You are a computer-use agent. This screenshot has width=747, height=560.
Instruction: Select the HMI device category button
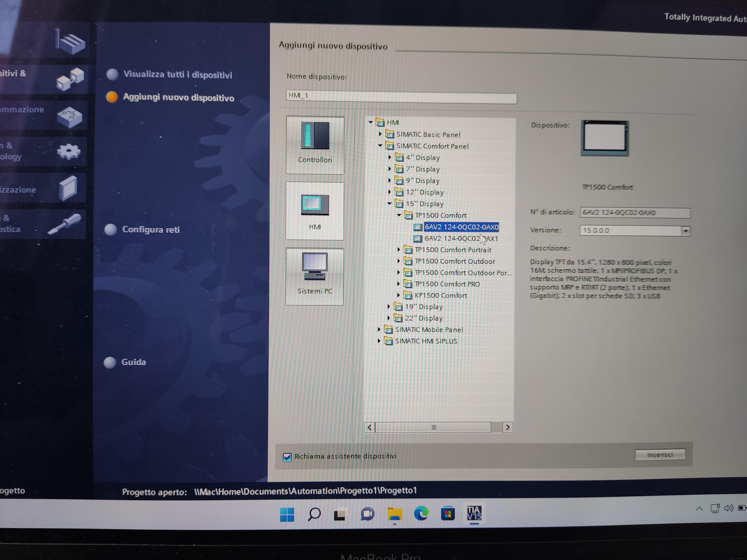(x=315, y=211)
